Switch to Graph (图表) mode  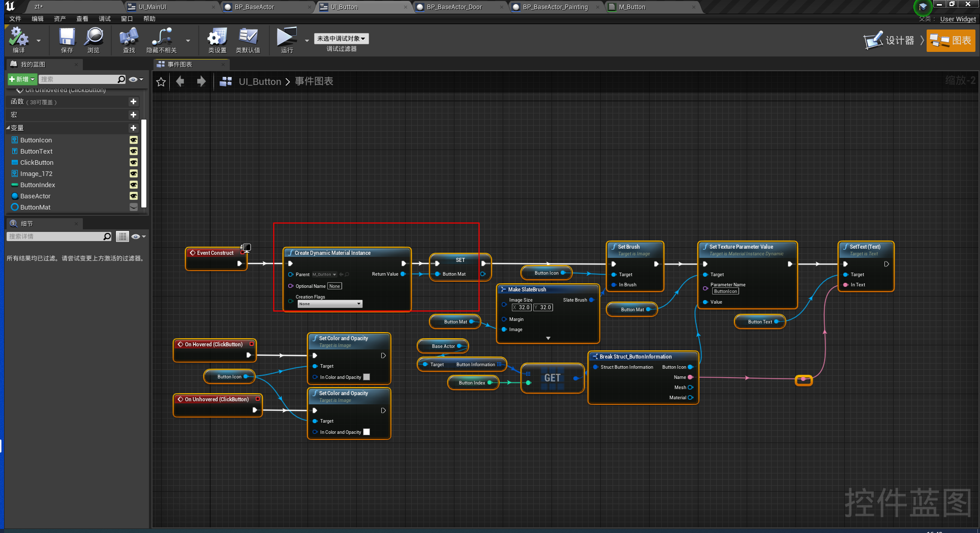[x=951, y=40]
